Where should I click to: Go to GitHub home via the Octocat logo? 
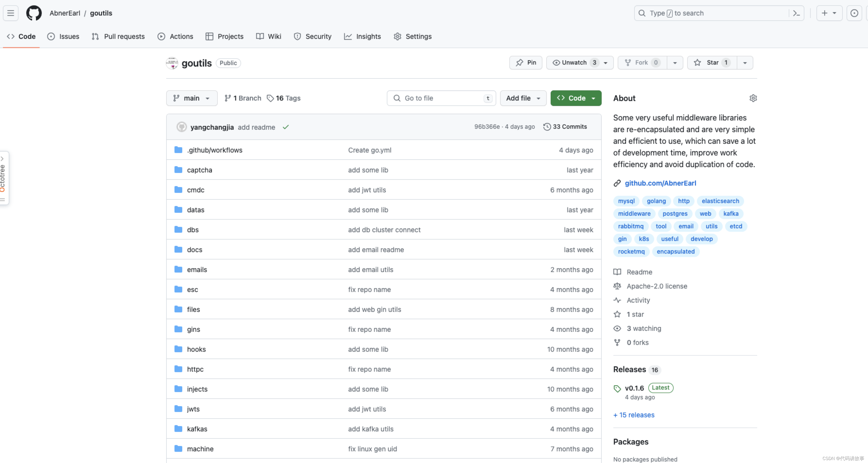point(34,13)
